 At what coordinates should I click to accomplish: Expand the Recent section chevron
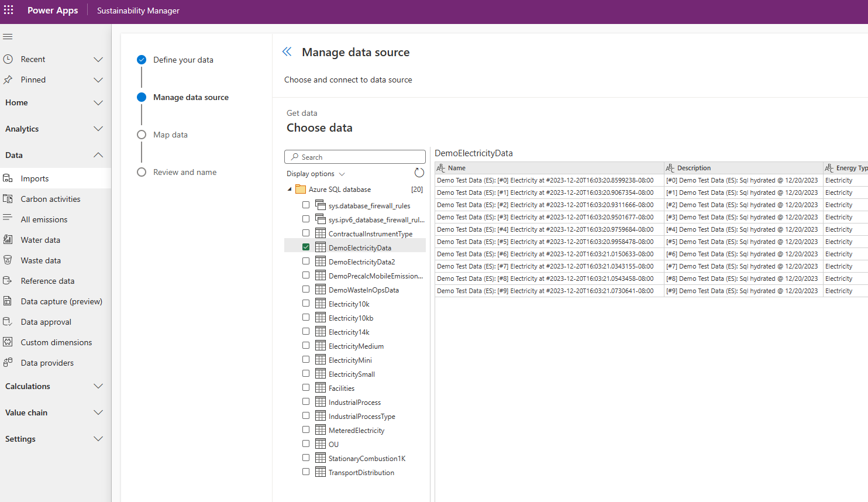click(x=98, y=59)
